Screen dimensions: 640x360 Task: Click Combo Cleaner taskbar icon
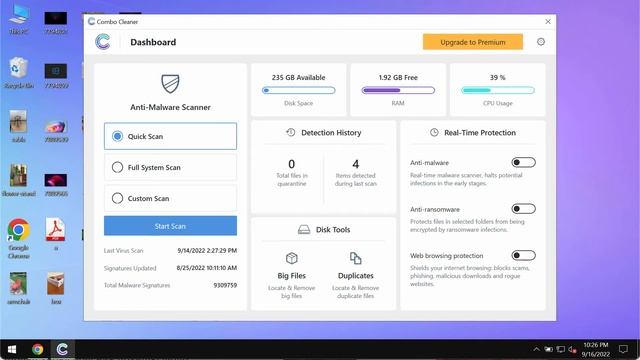point(62,349)
